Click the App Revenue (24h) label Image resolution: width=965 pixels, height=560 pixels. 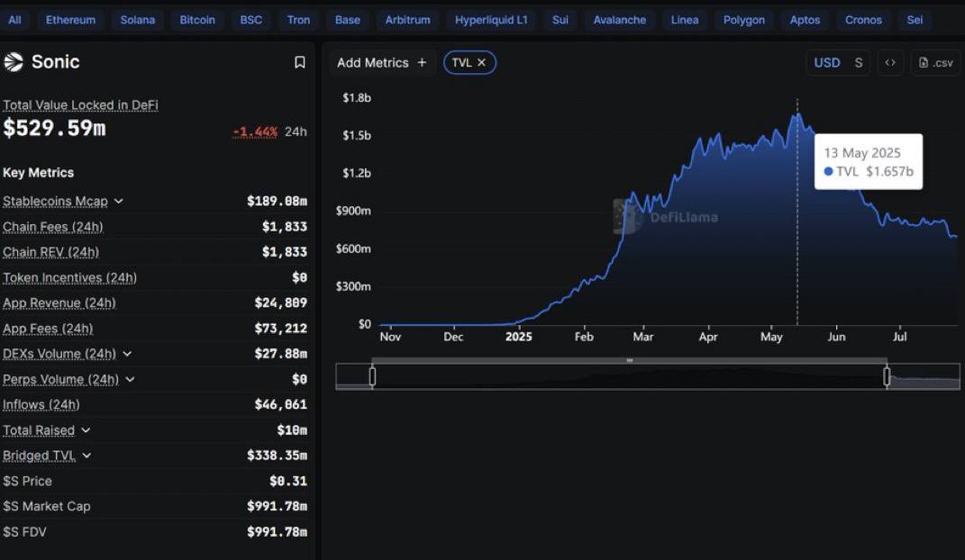pyautogui.click(x=59, y=303)
